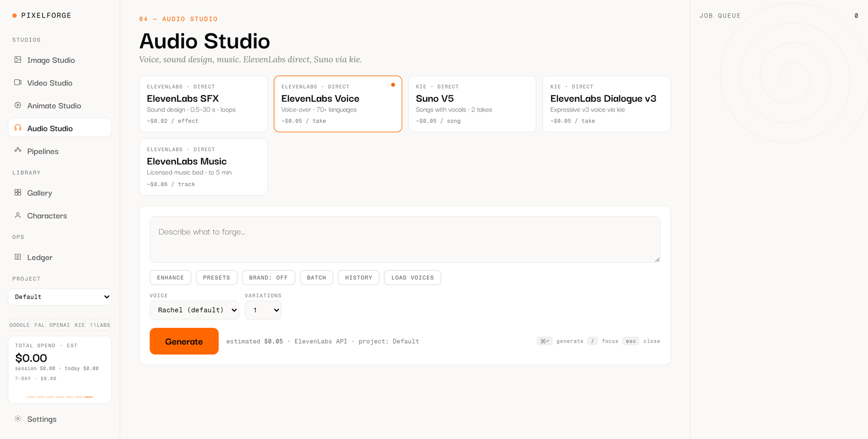Screen dimensions: 868x439
Task: Expand the Variations dropdown
Action: pos(263,310)
